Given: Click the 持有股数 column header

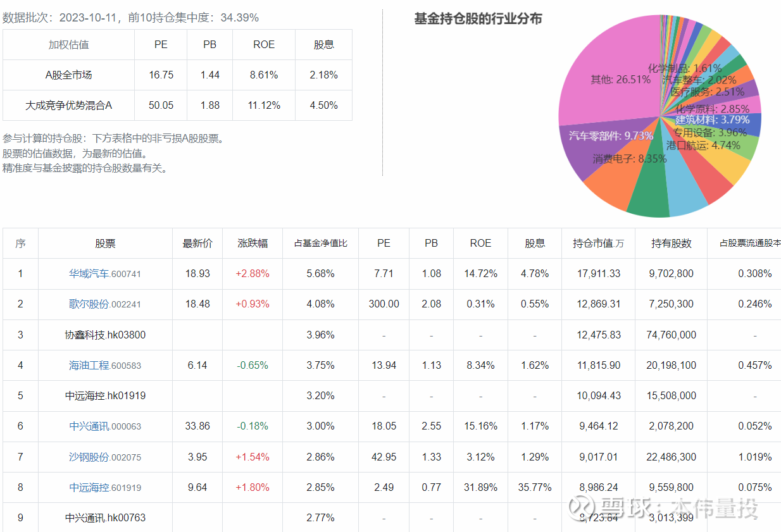Looking at the screenshot, I should pyautogui.click(x=672, y=244).
